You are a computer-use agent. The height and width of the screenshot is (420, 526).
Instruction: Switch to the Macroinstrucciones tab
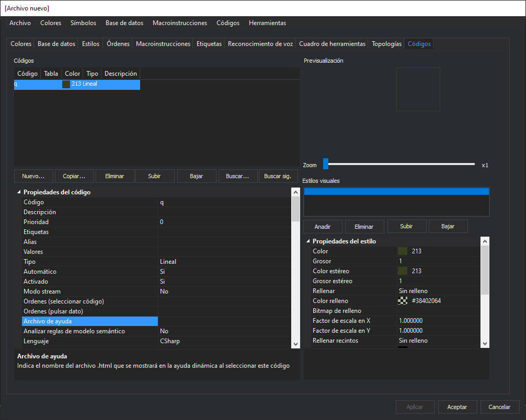point(163,44)
